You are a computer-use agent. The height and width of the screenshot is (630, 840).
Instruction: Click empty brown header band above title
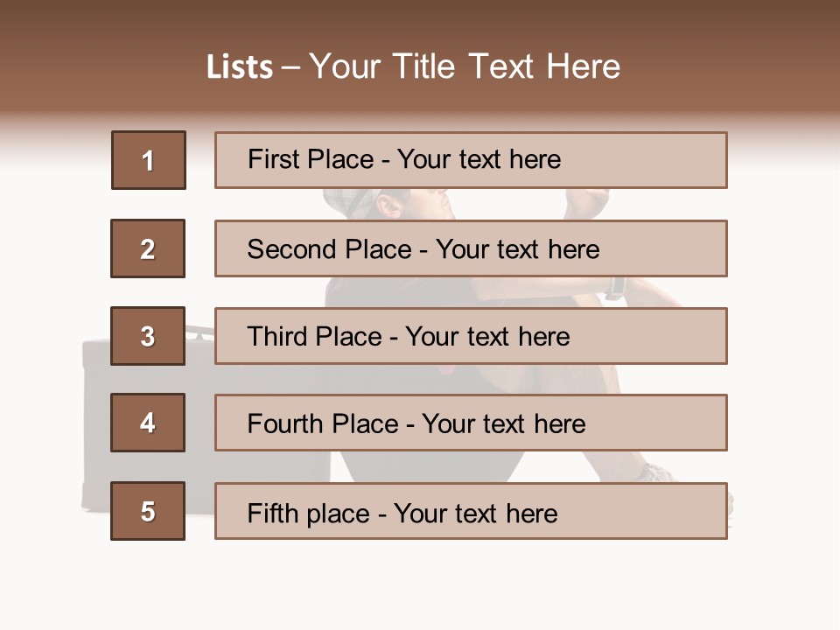(x=420, y=19)
